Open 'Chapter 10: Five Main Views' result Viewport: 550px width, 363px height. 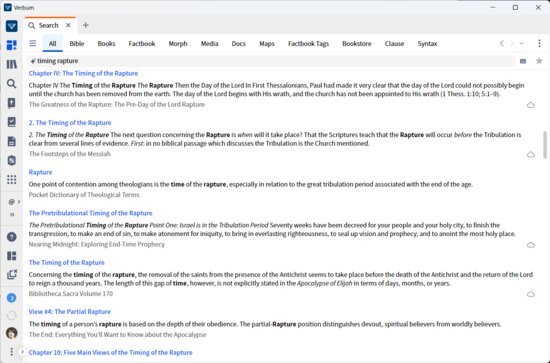[110, 352]
